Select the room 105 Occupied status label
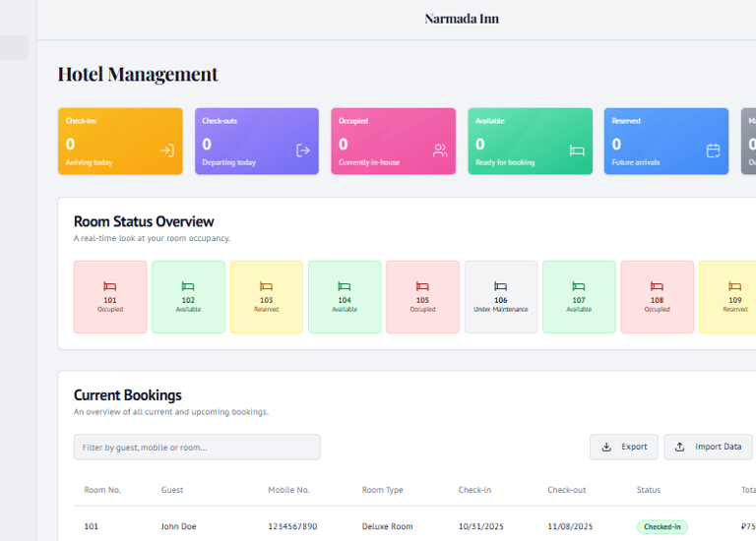This screenshot has height=541, width=756. click(x=422, y=309)
